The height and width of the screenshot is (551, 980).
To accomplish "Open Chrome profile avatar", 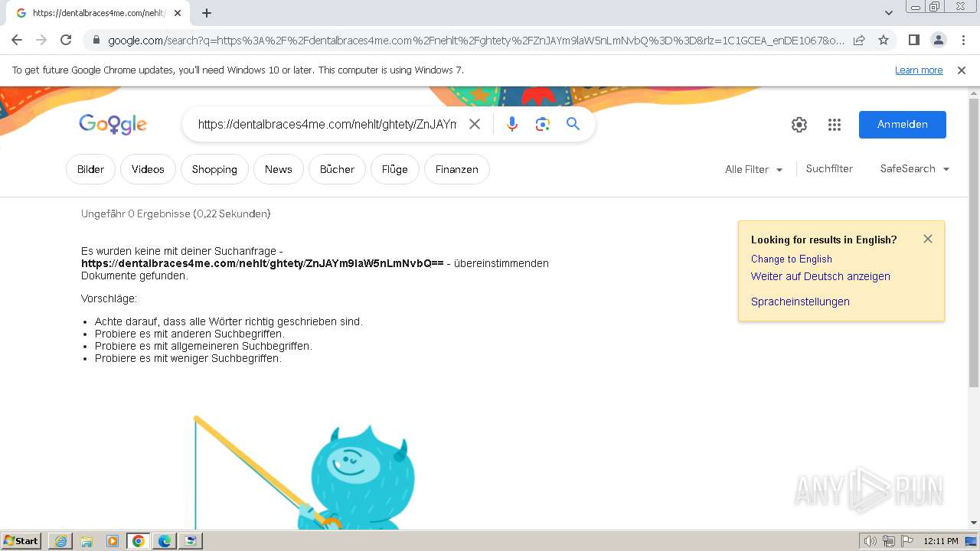I will tap(939, 40).
